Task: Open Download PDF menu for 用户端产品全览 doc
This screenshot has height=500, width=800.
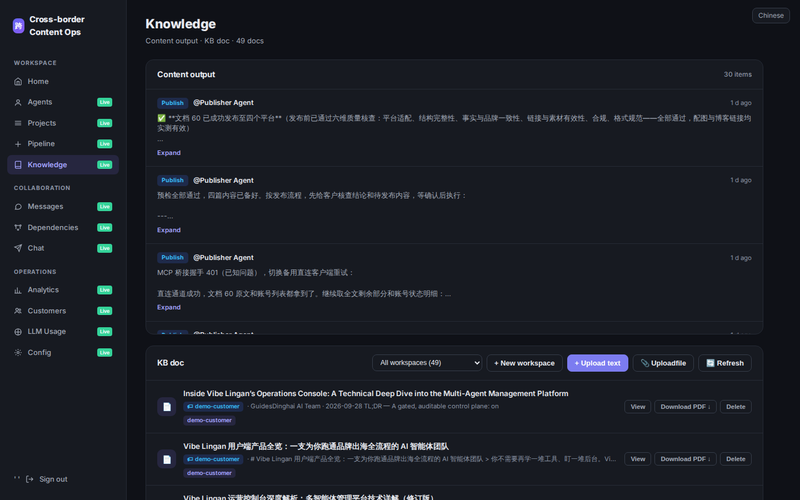Action: pyautogui.click(x=685, y=459)
